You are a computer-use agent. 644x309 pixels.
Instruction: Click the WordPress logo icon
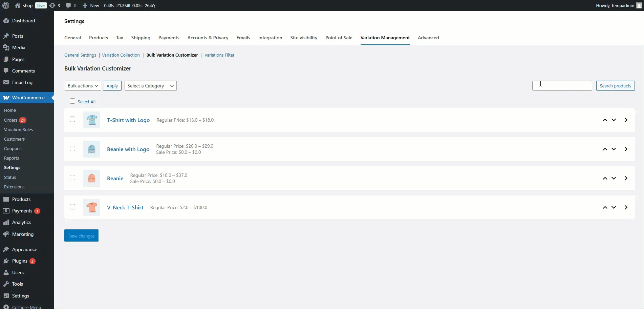coord(6,5)
